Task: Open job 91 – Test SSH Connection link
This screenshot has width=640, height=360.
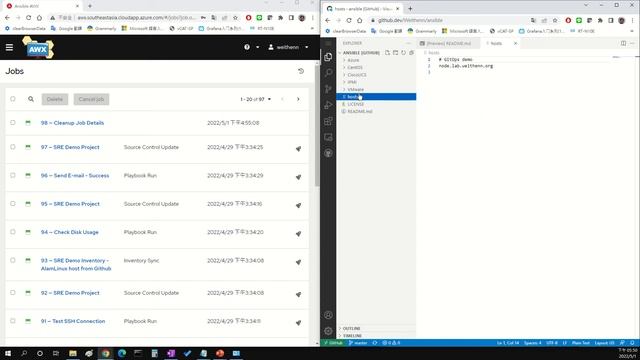Action: (x=73, y=321)
